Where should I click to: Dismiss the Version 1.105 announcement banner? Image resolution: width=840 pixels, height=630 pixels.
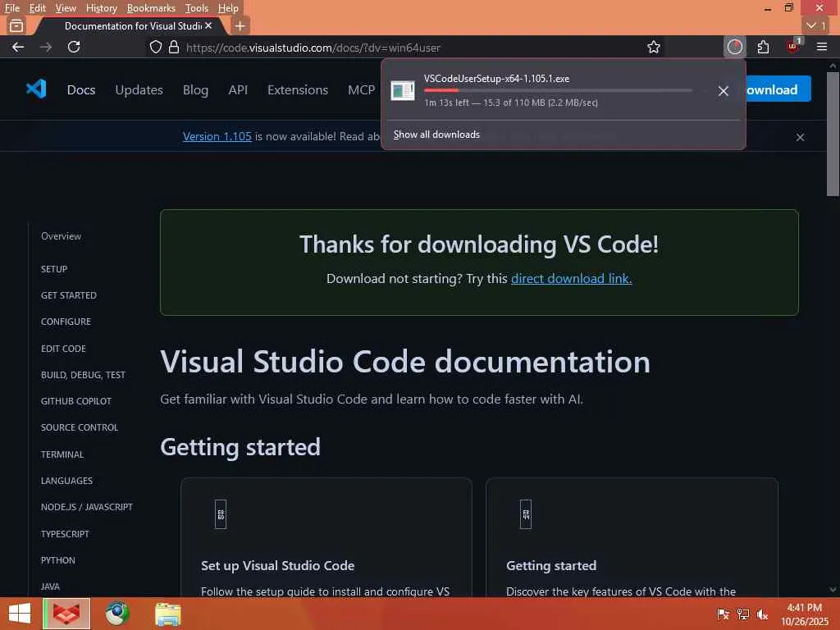[801, 137]
